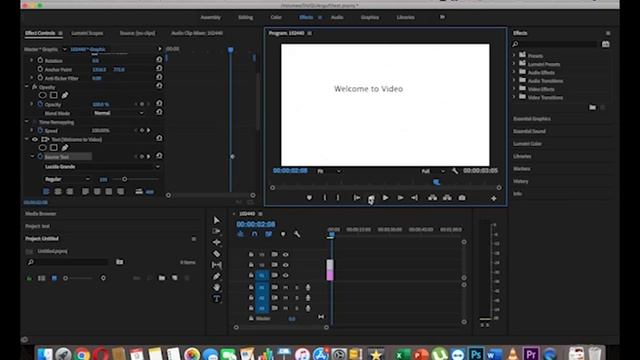The height and width of the screenshot is (360, 640).
Task: Switch to the Audio Clip Mixer tab
Action: pyautogui.click(x=197, y=33)
